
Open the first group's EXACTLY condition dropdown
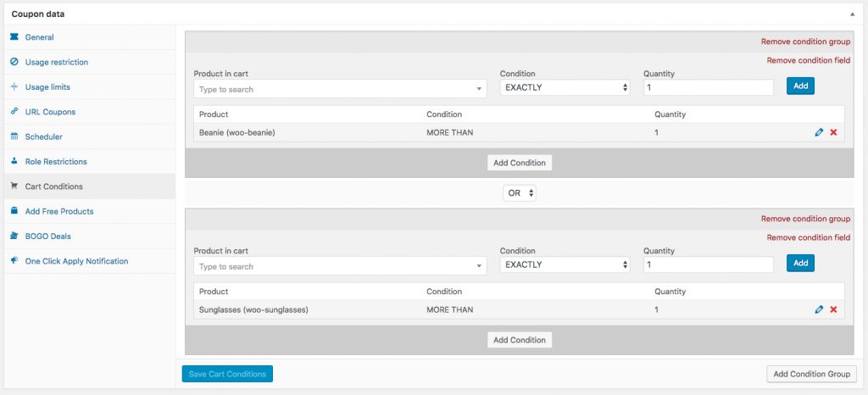(565, 87)
